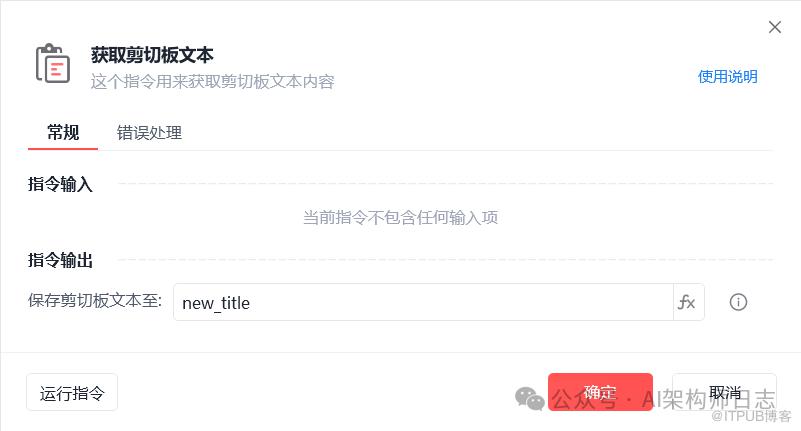Click the command description text under the title
801x431 pixels.
click(212, 81)
